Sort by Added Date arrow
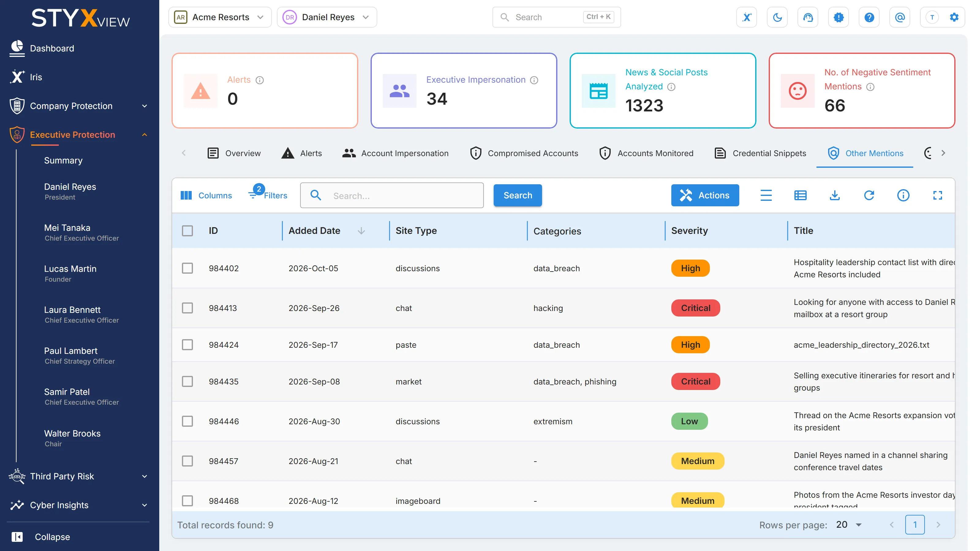This screenshot has height=551, width=980. pos(361,231)
